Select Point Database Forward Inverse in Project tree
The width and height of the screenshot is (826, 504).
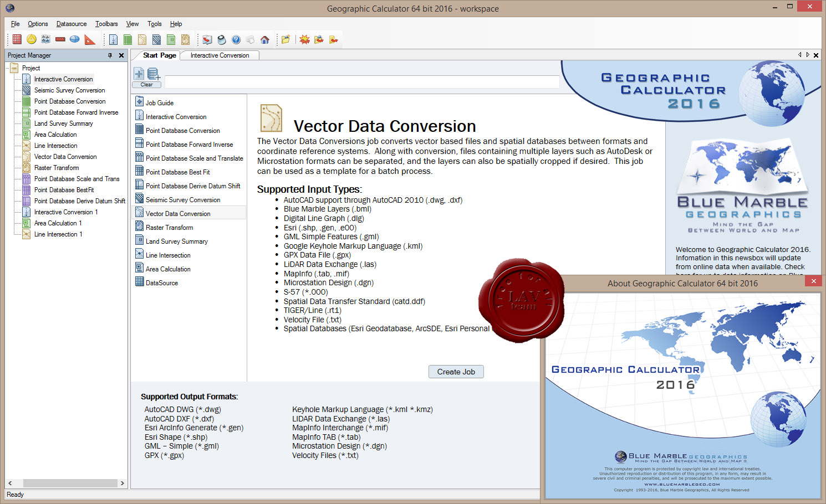pyautogui.click(x=76, y=112)
